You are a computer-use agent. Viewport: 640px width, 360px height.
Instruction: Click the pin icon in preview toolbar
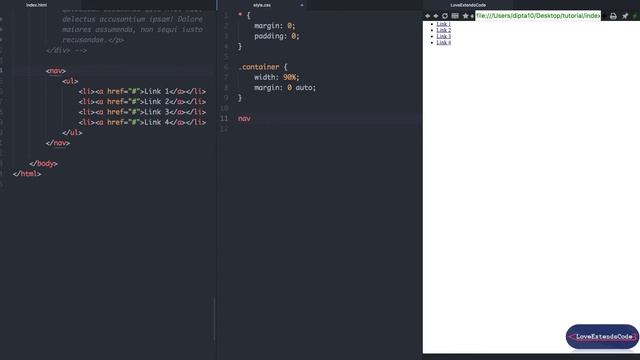(625, 16)
